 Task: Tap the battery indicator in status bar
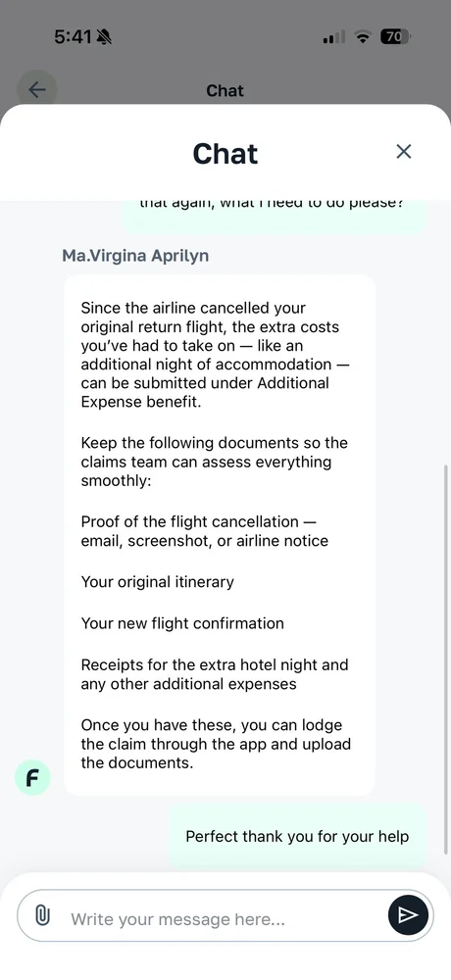coord(395,37)
